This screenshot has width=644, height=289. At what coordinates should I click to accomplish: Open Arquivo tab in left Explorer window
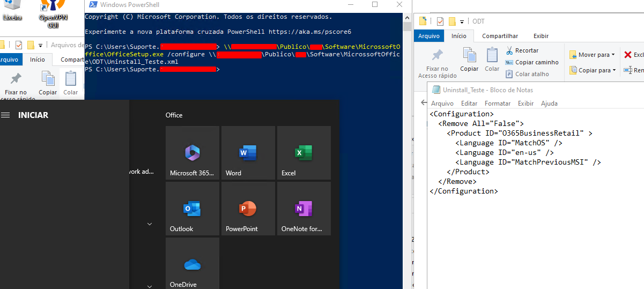10,60
